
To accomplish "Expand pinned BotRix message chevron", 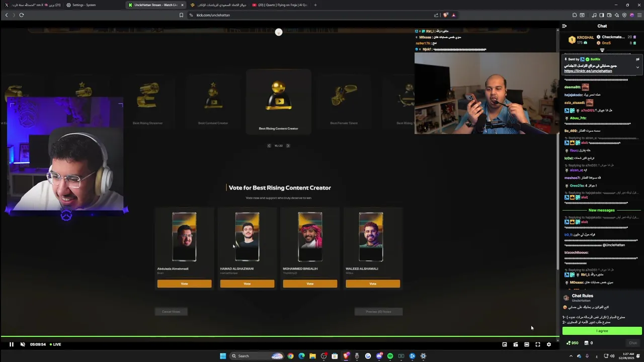I will [x=637, y=67].
